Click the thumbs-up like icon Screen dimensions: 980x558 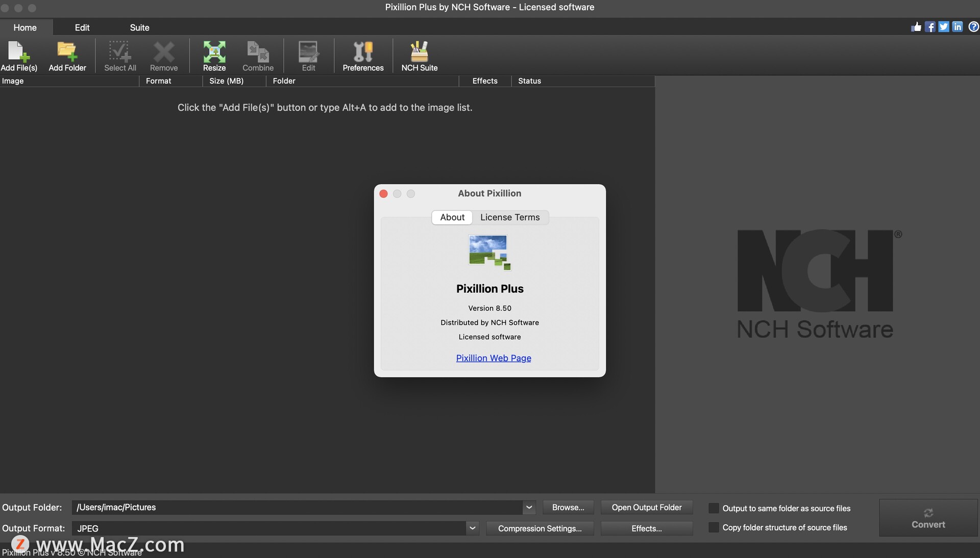[916, 27]
